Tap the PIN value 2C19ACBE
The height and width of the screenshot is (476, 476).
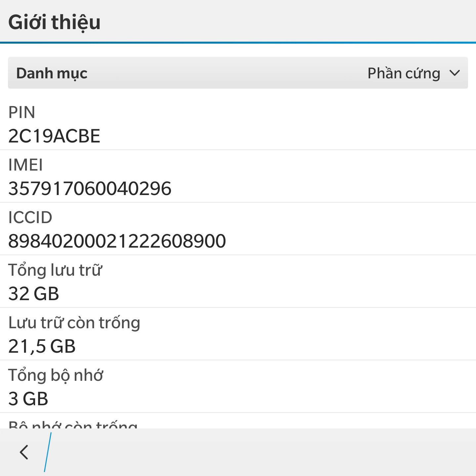(54, 136)
